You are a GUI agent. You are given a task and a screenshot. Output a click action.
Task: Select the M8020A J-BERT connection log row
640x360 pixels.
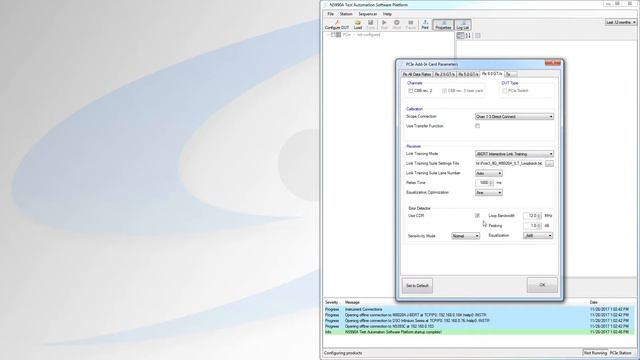480,316
